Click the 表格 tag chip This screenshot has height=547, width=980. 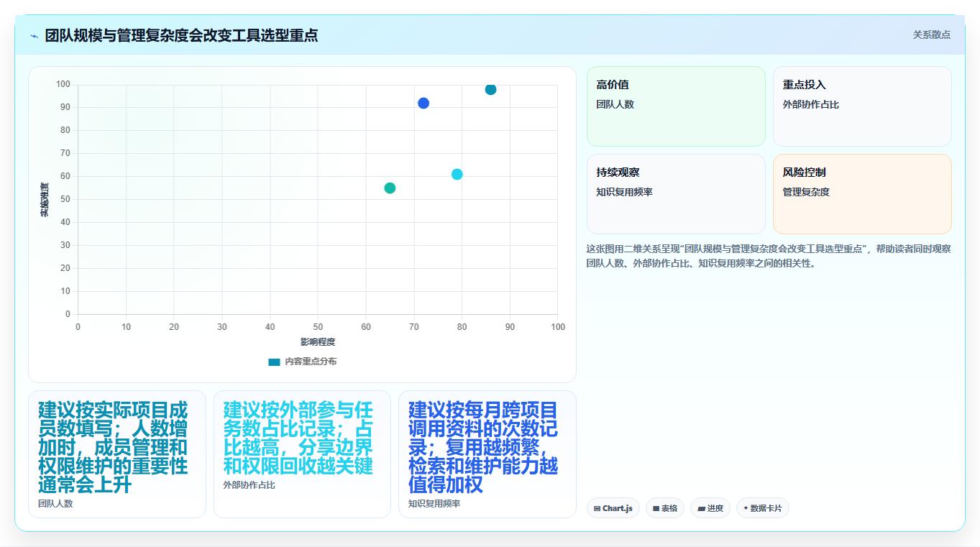click(x=665, y=508)
